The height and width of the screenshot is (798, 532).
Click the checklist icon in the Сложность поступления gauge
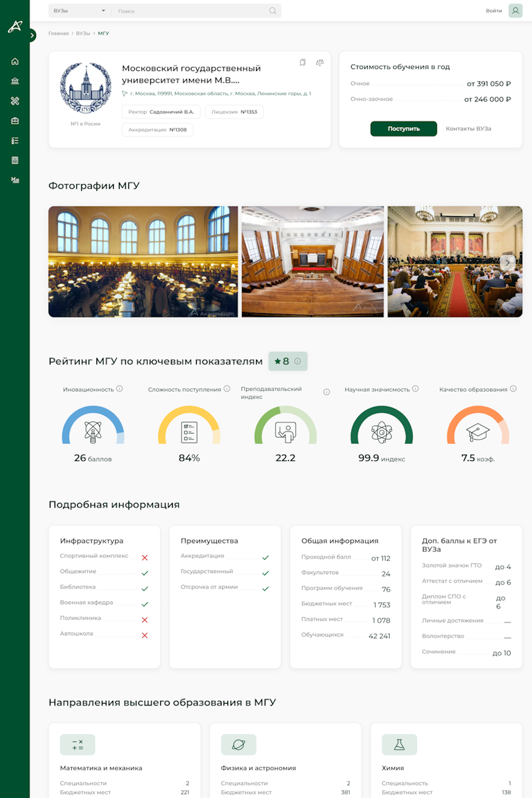click(x=189, y=432)
